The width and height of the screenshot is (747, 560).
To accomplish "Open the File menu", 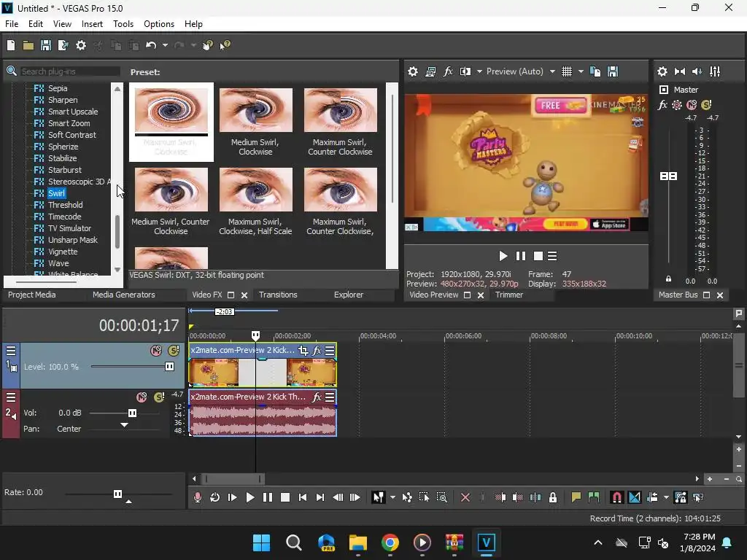I will point(12,24).
